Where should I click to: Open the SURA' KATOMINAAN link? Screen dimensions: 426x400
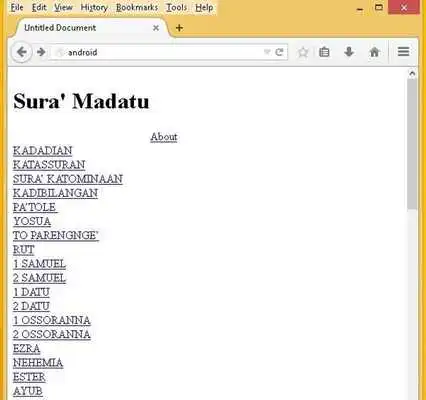68,179
